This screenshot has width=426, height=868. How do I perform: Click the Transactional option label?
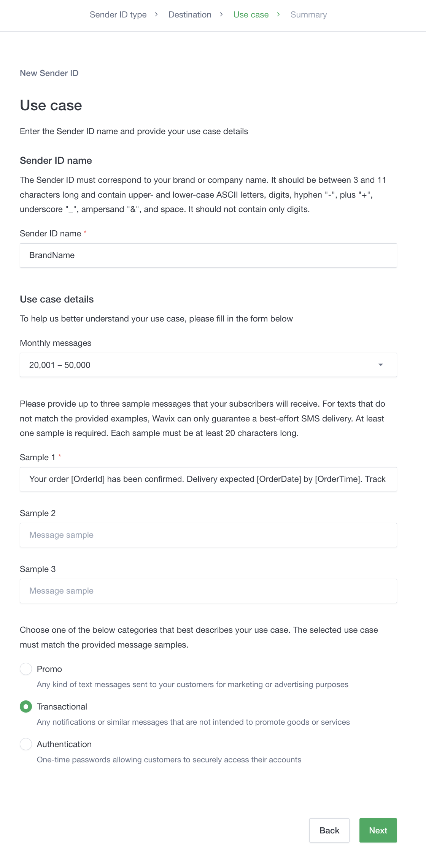click(62, 706)
